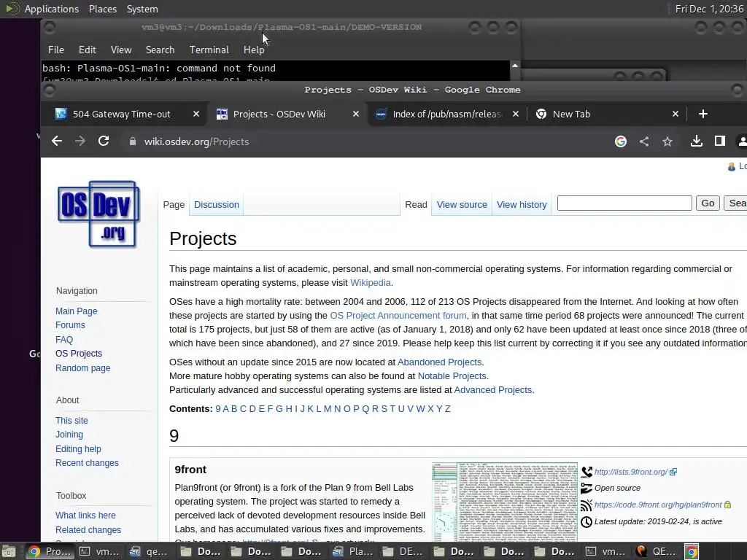This screenshot has width=747, height=560.
Task: Click the Chrome address bar URL
Action: click(x=196, y=141)
